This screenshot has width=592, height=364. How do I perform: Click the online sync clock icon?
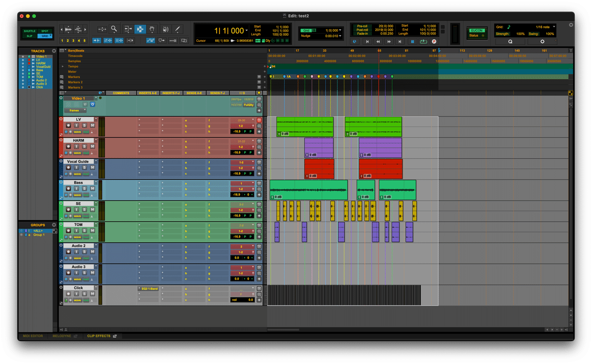[355, 42]
